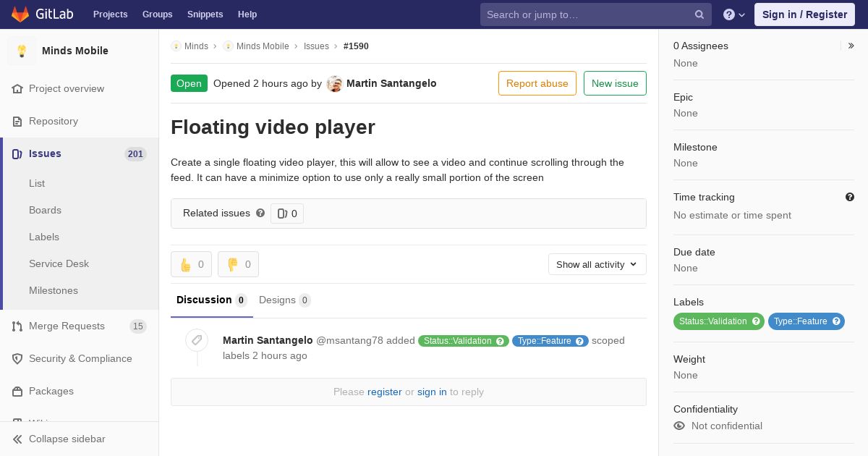Collapse sidebar using bottom-left toggle
Screen dimensions: 868x456
click(59, 439)
